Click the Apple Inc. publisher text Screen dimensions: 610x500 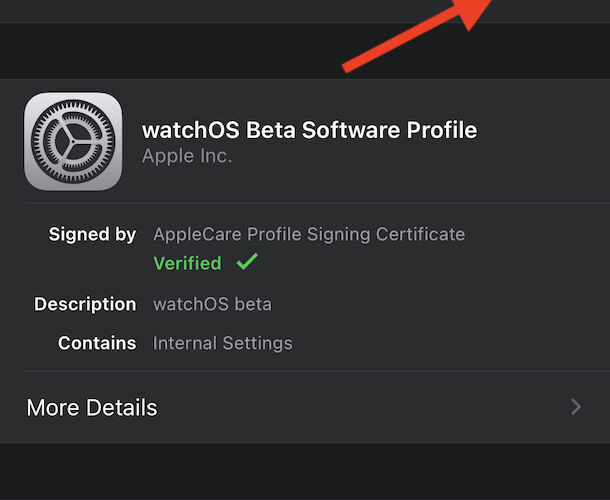[187, 156]
